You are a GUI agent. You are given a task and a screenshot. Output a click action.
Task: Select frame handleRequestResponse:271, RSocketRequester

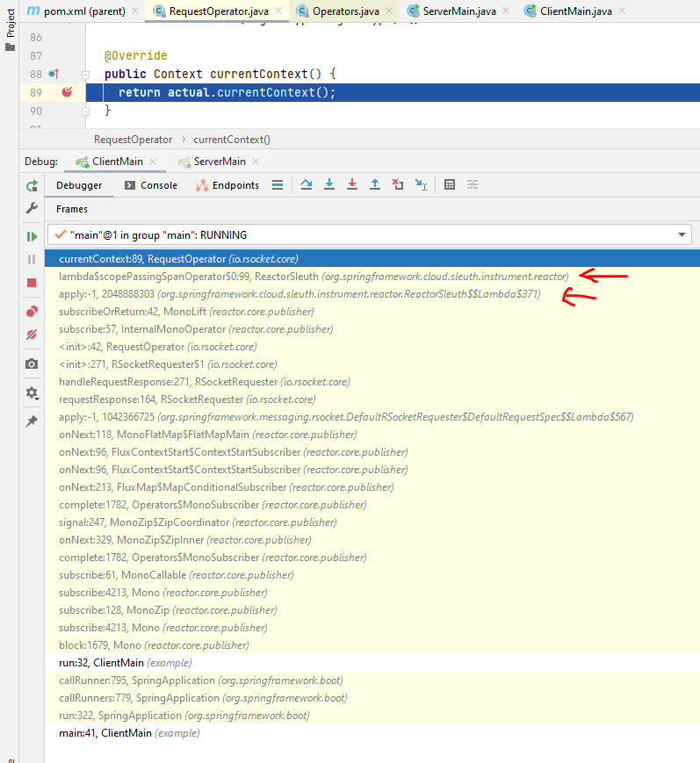pos(372,382)
